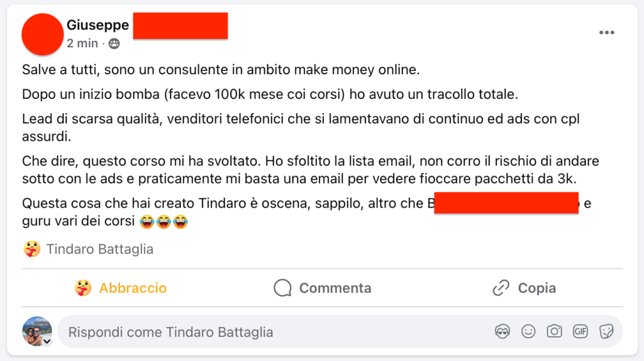Image resolution: width=644 pixels, height=361 pixels.
Task: Open the sticker picker icon
Action: (x=606, y=331)
